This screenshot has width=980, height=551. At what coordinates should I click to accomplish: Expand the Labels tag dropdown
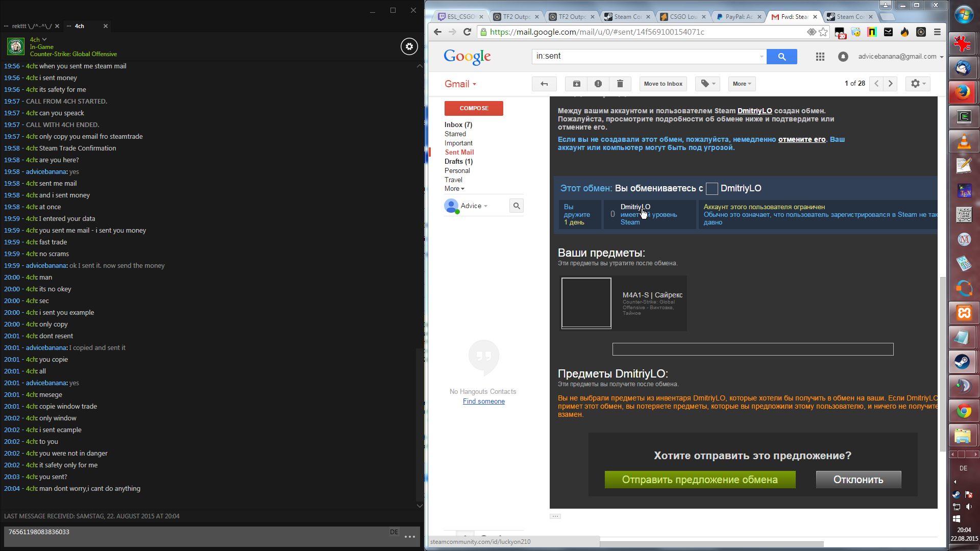click(x=707, y=84)
